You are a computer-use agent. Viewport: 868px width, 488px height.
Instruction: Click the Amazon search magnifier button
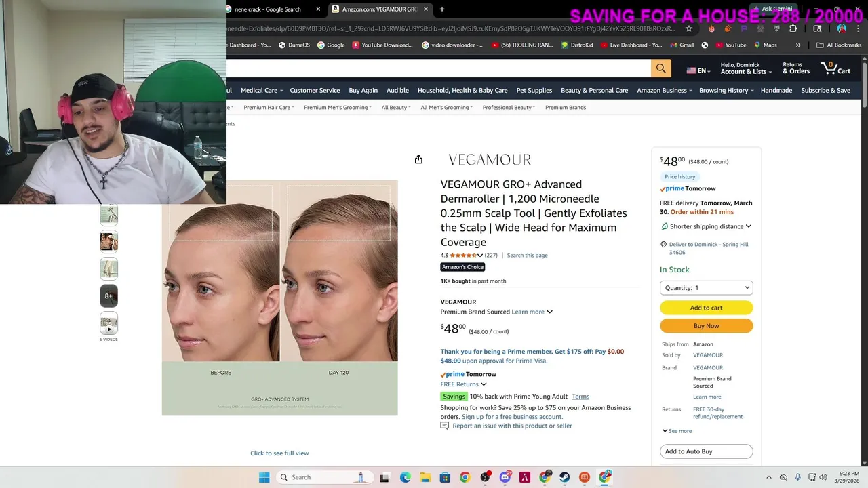coord(660,68)
